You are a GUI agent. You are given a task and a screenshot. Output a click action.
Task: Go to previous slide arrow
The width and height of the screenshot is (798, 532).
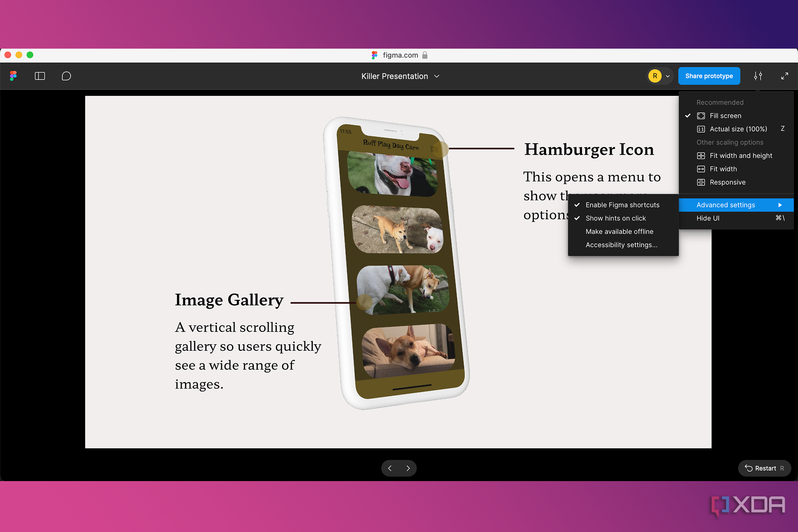(390, 468)
